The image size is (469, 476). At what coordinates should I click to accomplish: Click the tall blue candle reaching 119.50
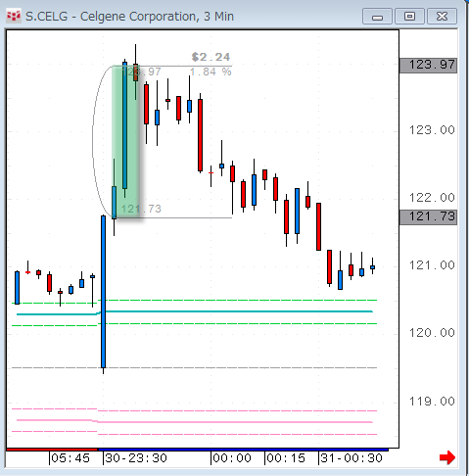point(103,292)
